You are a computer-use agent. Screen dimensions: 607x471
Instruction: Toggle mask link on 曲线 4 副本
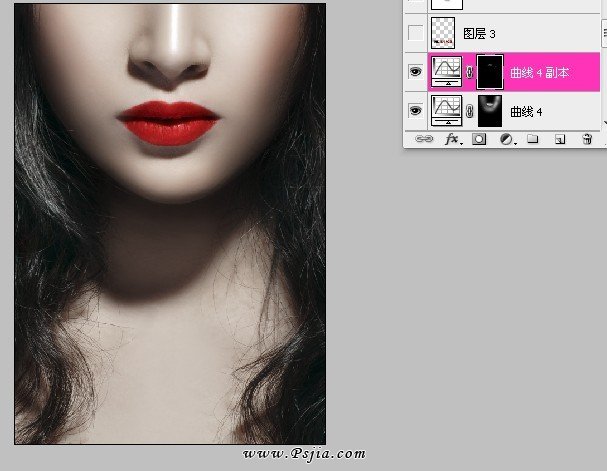[x=470, y=72]
